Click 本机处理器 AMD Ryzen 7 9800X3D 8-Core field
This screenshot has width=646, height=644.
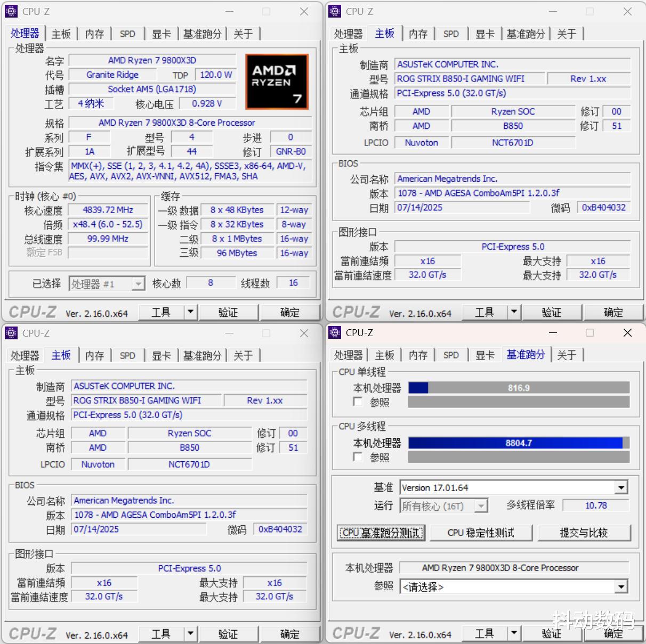pyautogui.click(x=514, y=568)
